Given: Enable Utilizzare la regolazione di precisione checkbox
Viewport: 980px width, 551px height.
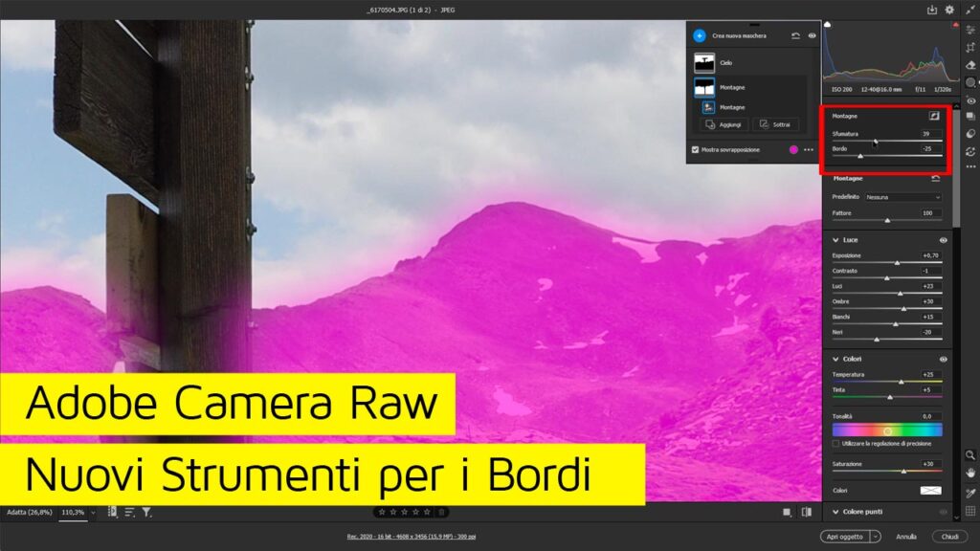Looking at the screenshot, I should 835,444.
